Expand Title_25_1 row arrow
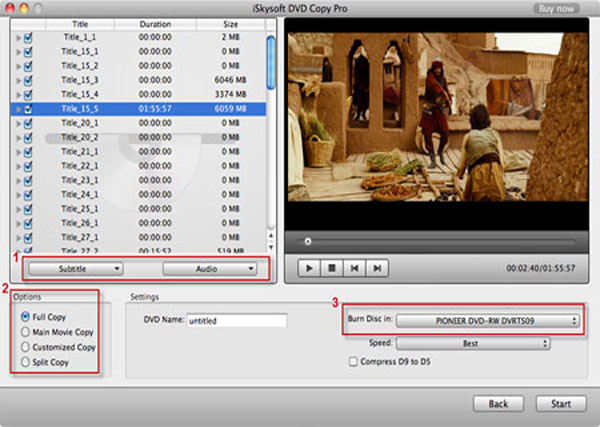600x427 pixels. point(18,210)
